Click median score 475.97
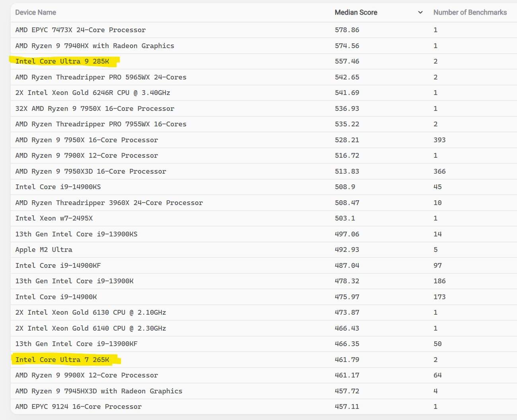The height and width of the screenshot is (420, 517). (347, 297)
